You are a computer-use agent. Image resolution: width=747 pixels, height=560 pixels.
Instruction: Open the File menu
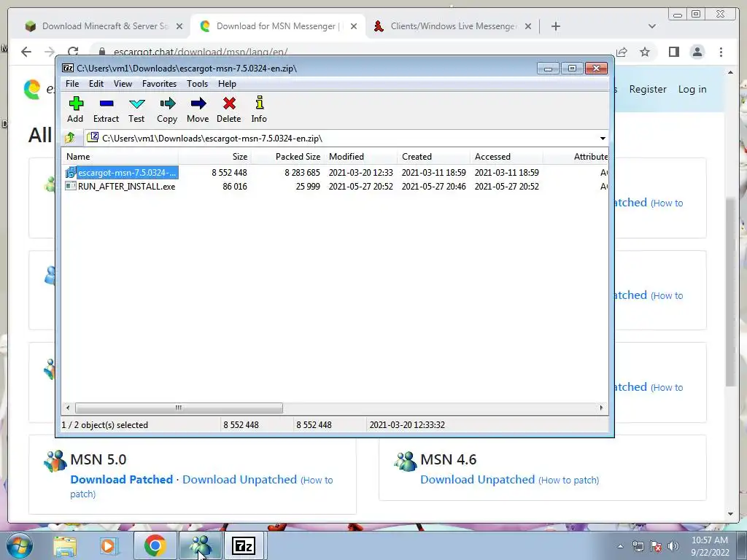72,84
